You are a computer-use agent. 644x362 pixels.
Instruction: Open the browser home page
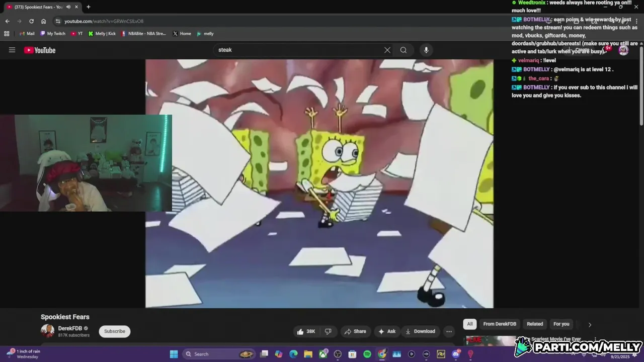pyautogui.click(x=43, y=21)
